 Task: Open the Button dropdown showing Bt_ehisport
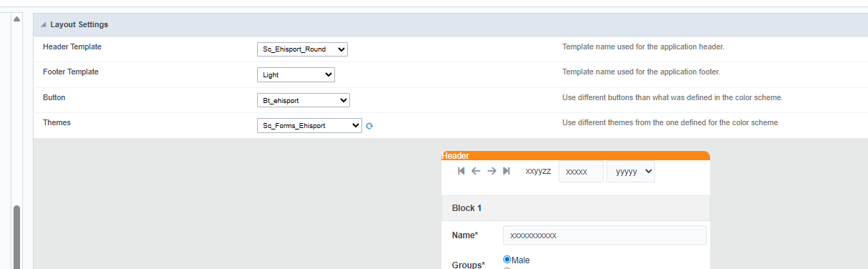(x=304, y=101)
